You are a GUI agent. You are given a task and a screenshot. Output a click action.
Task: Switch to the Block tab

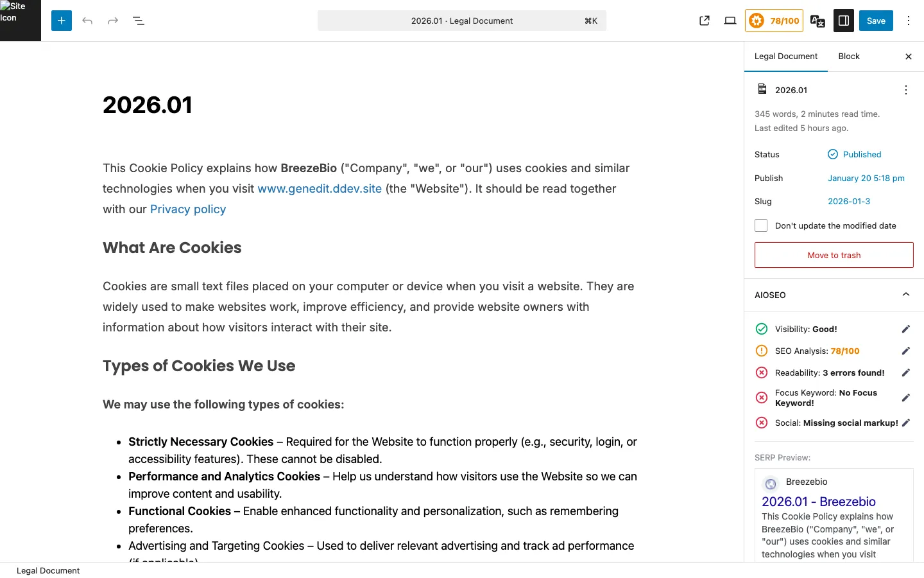[849, 57]
